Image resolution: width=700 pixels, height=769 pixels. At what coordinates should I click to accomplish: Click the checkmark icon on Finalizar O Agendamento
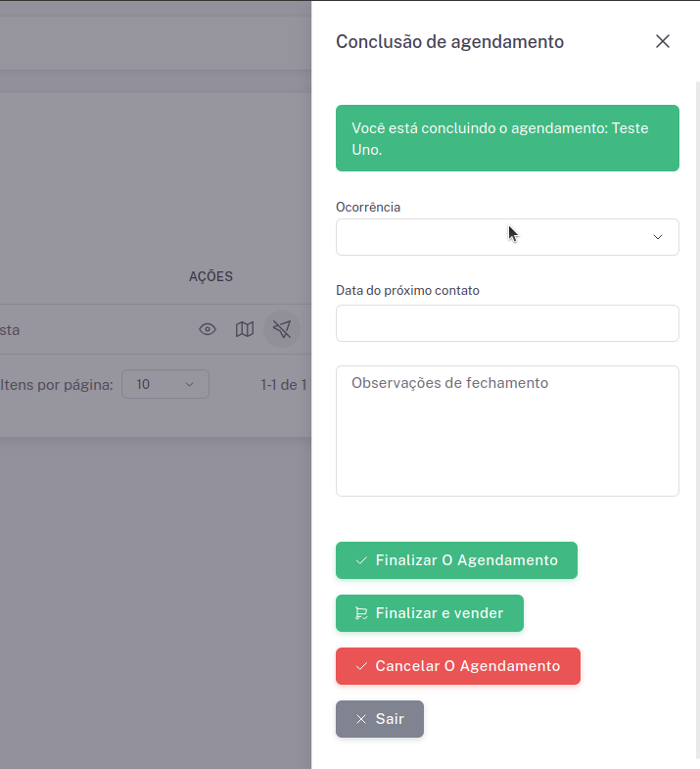[x=361, y=560]
